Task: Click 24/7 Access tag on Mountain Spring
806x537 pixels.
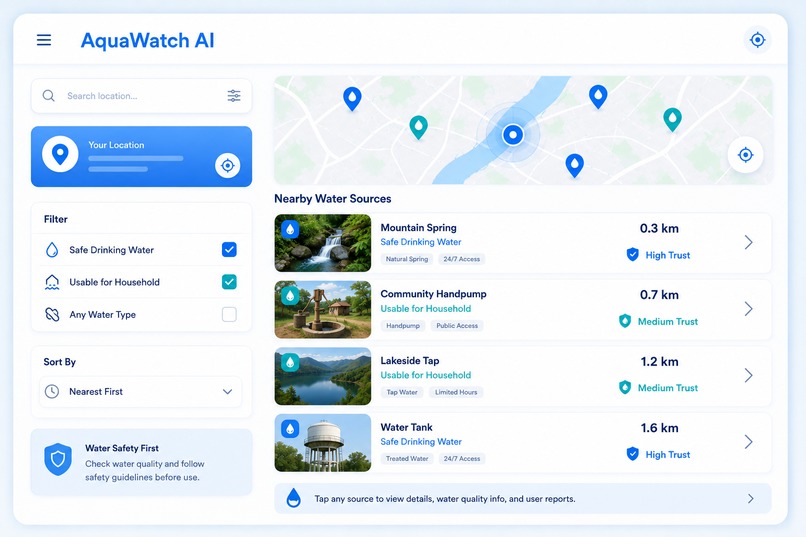Action: pyautogui.click(x=462, y=259)
